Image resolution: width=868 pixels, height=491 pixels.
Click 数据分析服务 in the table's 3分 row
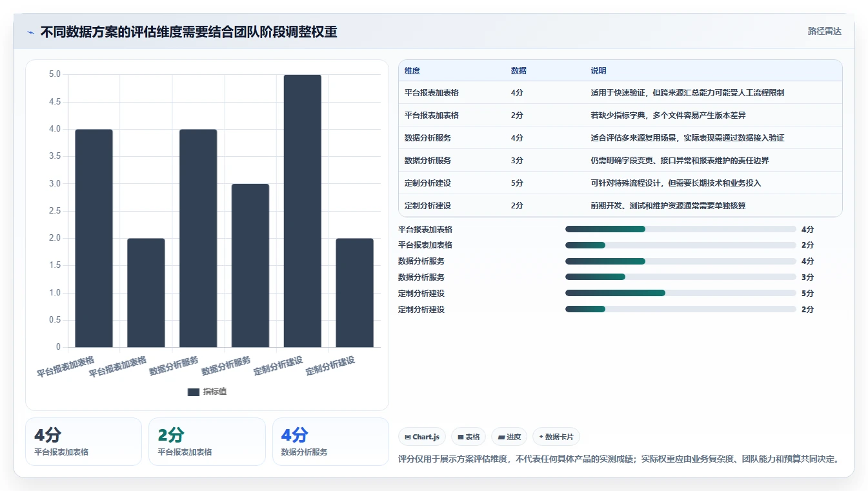point(428,161)
